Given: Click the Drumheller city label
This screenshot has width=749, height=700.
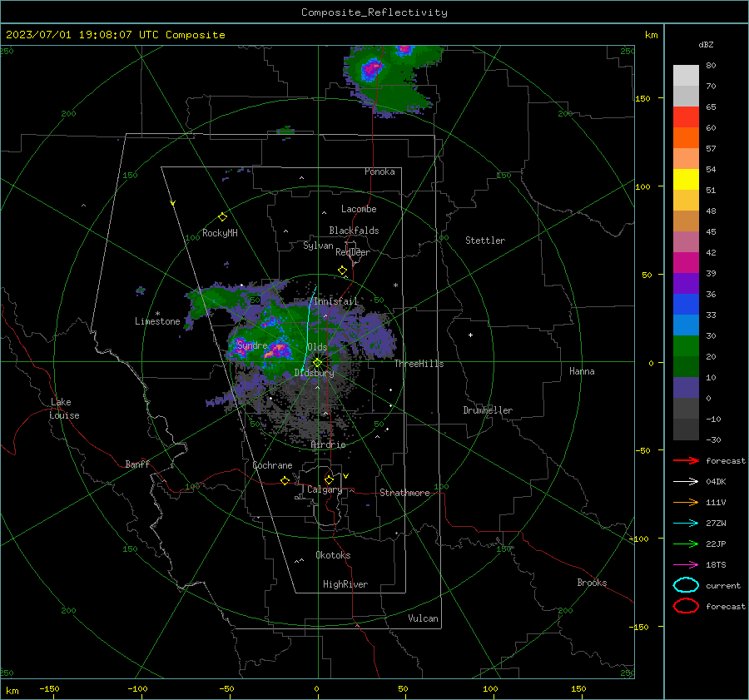Looking at the screenshot, I should coord(488,410).
